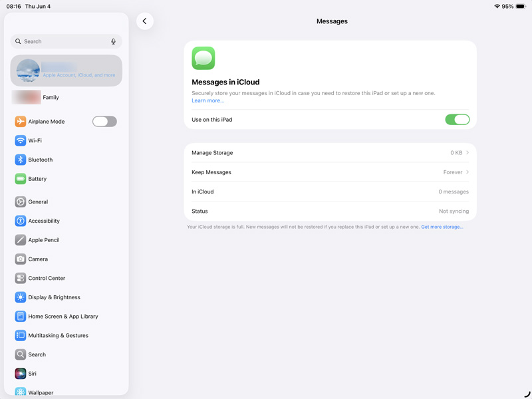The width and height of the screenshot is (532, 399).
Task: Tap the Not syncing status value
Action: (x=454, y=211)
